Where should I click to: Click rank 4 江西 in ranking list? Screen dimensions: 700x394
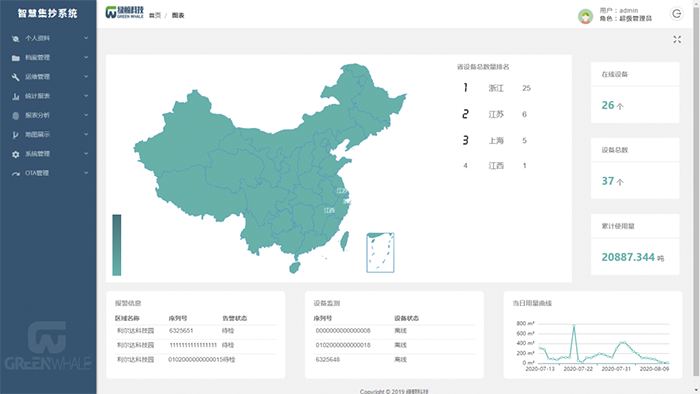(x=496, y=166)
